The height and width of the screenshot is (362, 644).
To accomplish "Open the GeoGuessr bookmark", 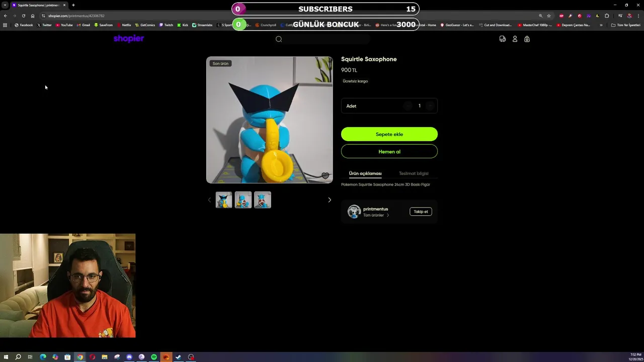I will coord(457,25).
